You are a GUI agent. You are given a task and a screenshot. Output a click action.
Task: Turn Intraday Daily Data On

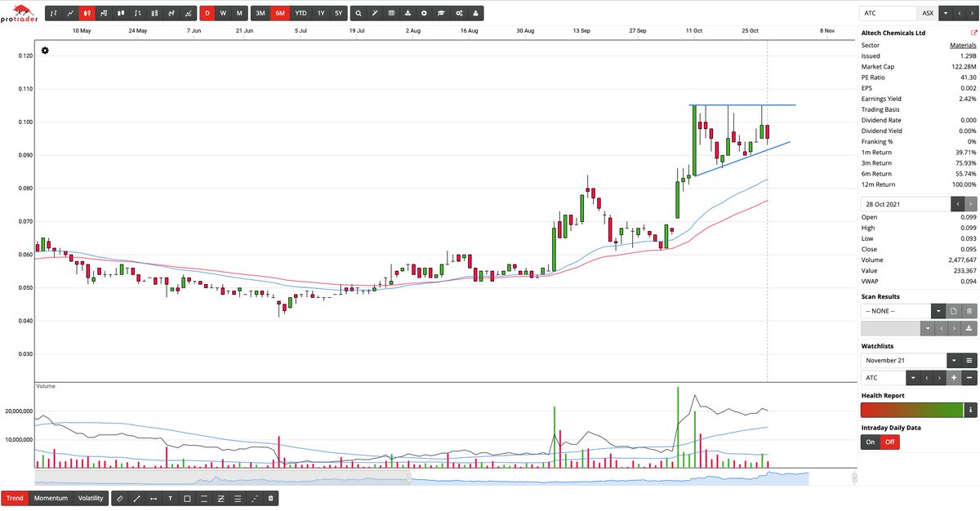[x=870, y=442]
